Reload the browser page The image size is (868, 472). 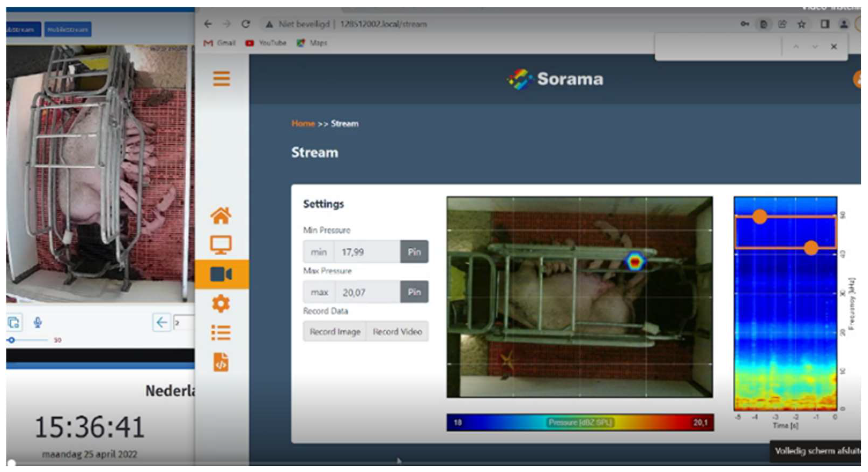click(246, 24)
